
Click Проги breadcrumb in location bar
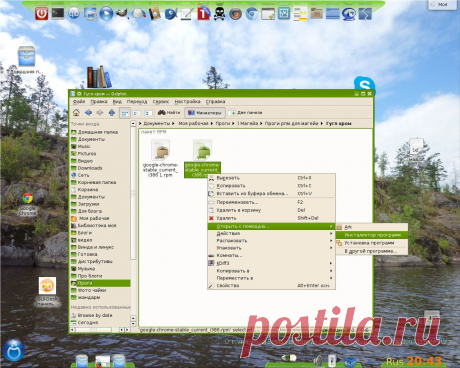[223, 123]
